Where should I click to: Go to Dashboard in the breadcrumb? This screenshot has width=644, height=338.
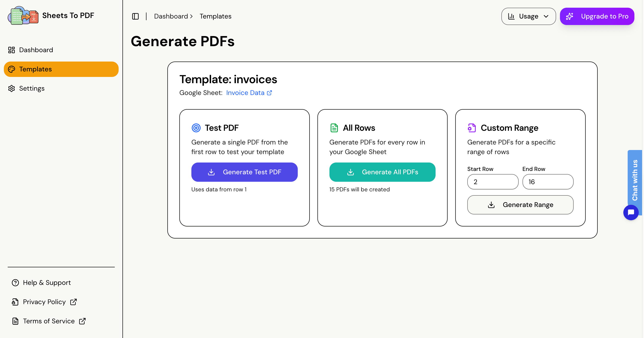pyautogui.click(x=171, y=16)
